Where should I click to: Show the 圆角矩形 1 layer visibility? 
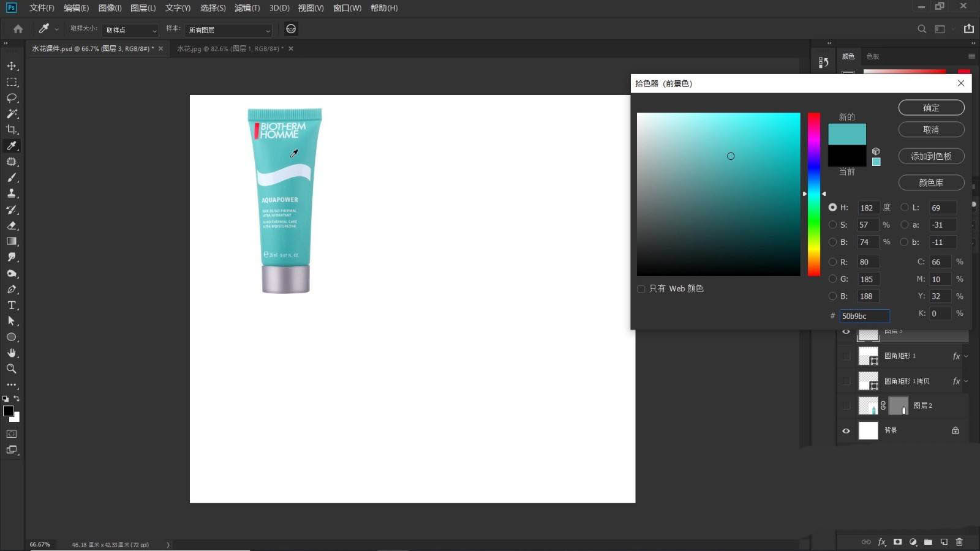pyautogui.click(x=846, y=356)
